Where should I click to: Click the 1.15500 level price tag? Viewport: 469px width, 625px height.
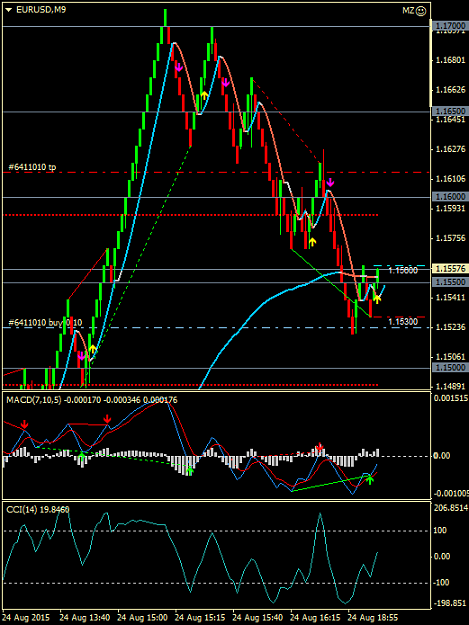(x=450, y=282)
